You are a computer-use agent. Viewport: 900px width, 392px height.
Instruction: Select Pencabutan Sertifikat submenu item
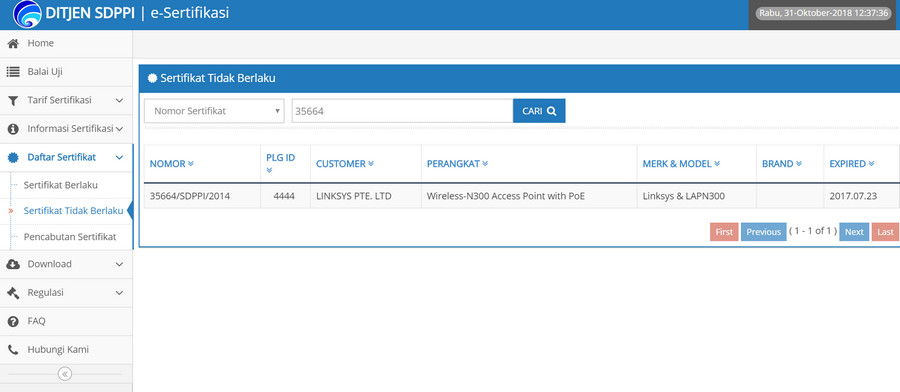pyautogui.click(x=69, y=237)
